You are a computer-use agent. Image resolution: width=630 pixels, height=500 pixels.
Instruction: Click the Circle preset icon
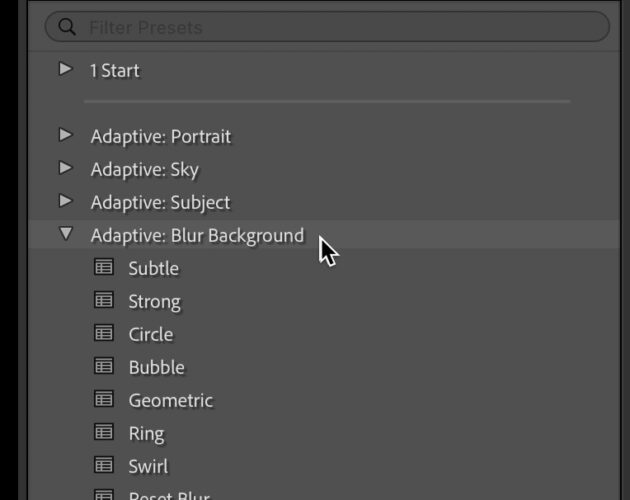pos(104,333)
